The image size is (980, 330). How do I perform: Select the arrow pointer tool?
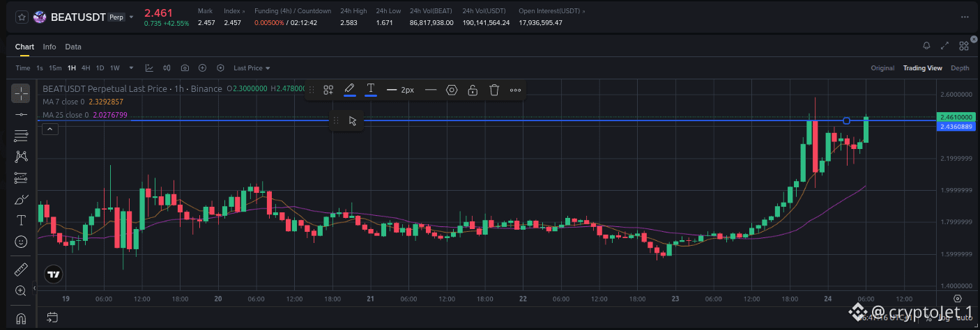[x=353, y=120]
